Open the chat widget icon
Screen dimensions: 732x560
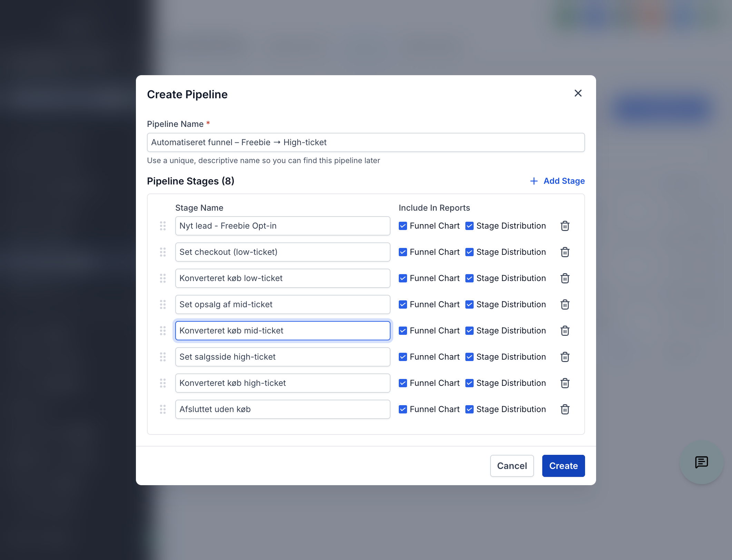click(701, 462)
